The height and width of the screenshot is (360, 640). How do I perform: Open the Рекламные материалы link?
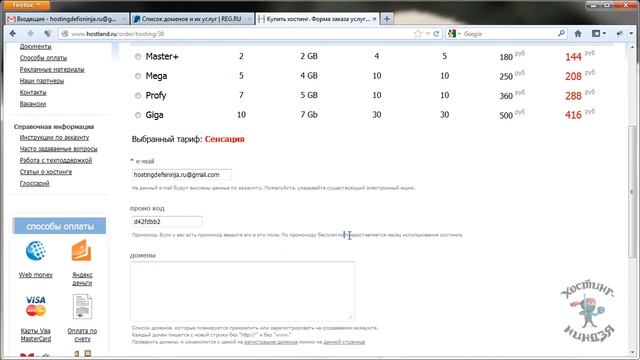tap(52, 69)
